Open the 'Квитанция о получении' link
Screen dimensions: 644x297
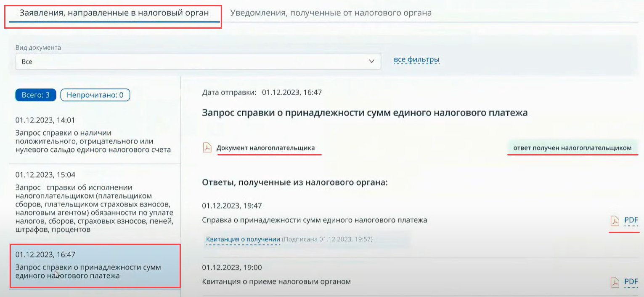(243, 239)
